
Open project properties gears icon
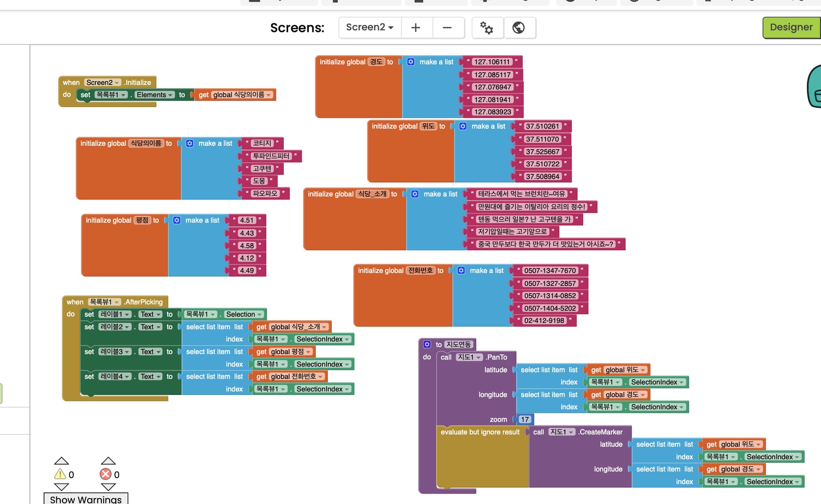tap(487, 28)
